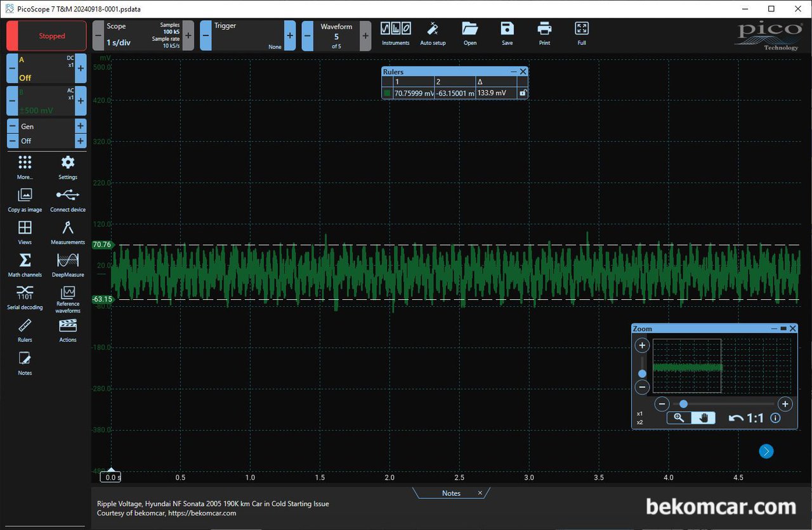This screenshot has width=812, height=530.
Task: Click channel A plus button
Action: tap(81, 68)
